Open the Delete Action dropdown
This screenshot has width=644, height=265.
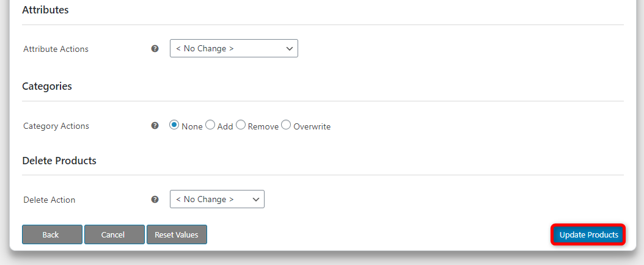click(217, 199)
